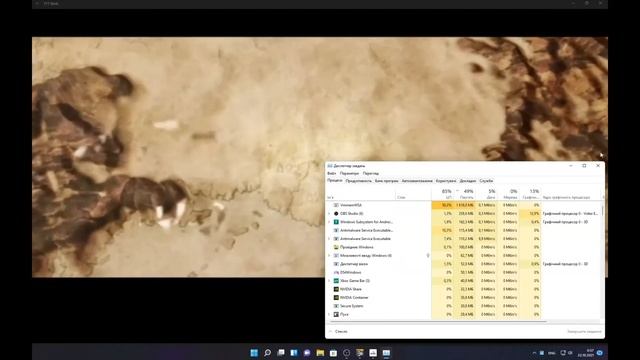Select the NVIDIA Container row name
The width and height of the screenshot is (640, 360).
(x=354, y=298)
